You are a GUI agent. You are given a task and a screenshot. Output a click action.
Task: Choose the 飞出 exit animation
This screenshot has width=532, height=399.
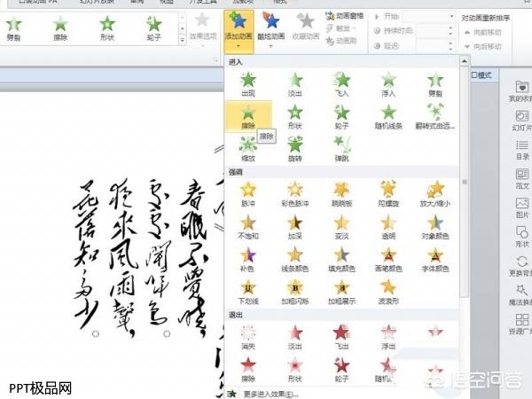coord(341,338)
